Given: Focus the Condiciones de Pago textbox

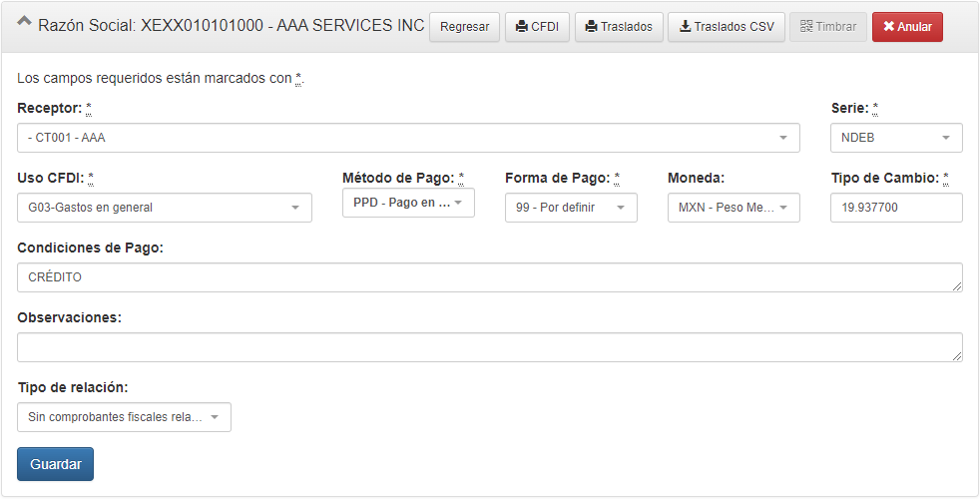Looking at the screenshot, I should coord(489,277).
